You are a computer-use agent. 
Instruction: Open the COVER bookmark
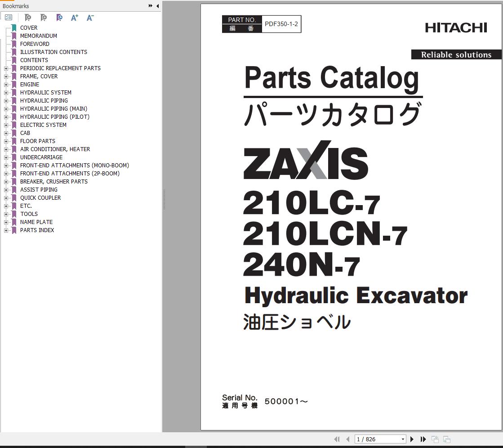click(29, 28)
